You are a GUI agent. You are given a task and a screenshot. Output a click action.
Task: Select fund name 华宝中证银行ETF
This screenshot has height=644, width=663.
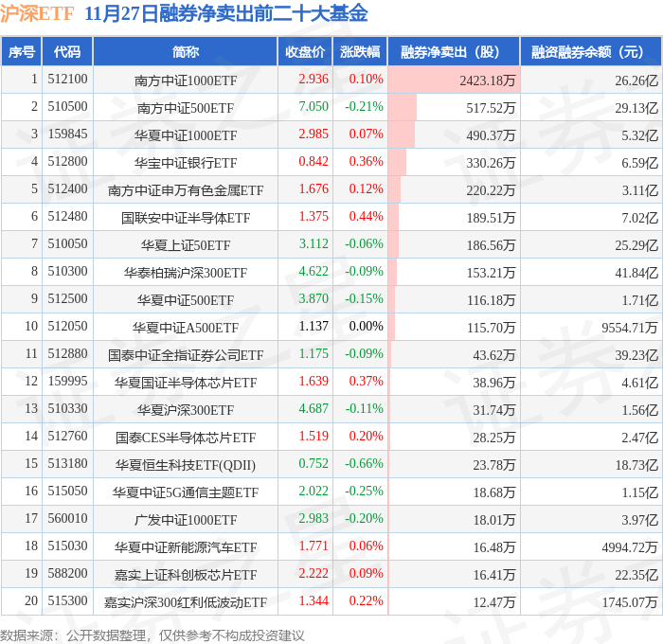tap(186, 162)
